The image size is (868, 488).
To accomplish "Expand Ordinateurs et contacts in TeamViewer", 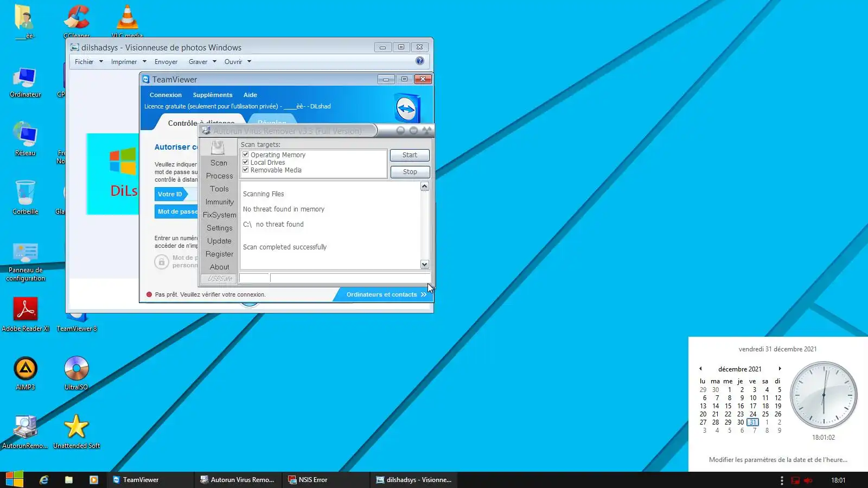I will pyautogui.click(x=386, y=294).
